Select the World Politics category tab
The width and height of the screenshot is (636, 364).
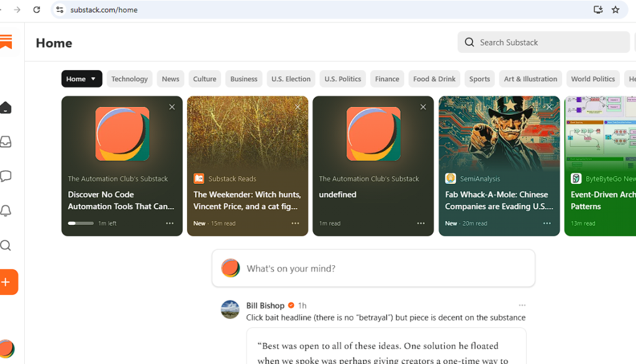point(593,79)
